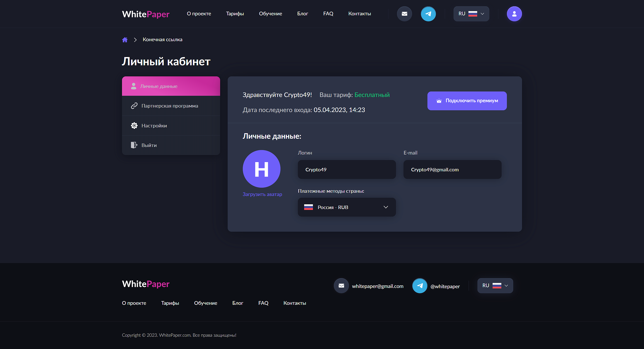Open Настройки sidebar item
Screen dimensions: 644x349
click(x=171, y=126)
